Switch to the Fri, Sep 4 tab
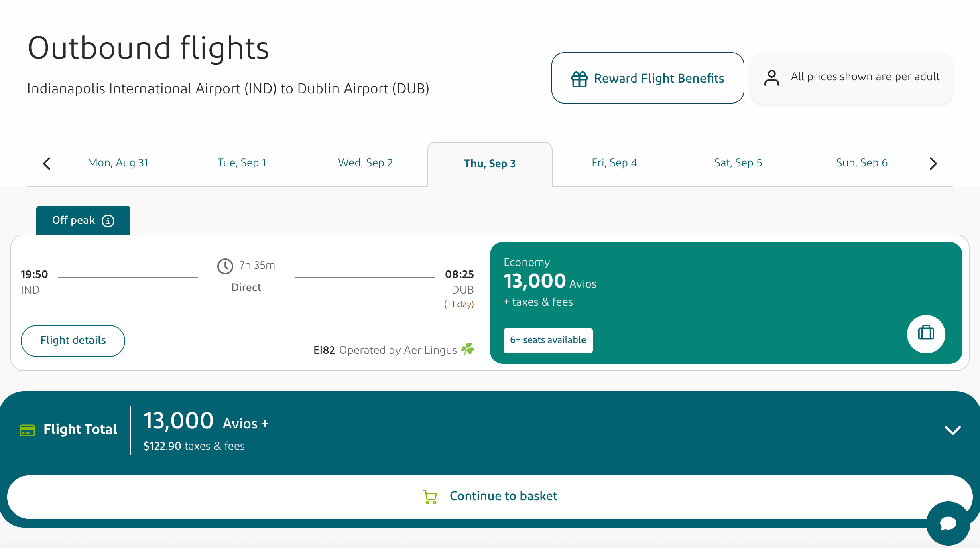The width and height of the screenshot is (980, 548). 614,162
